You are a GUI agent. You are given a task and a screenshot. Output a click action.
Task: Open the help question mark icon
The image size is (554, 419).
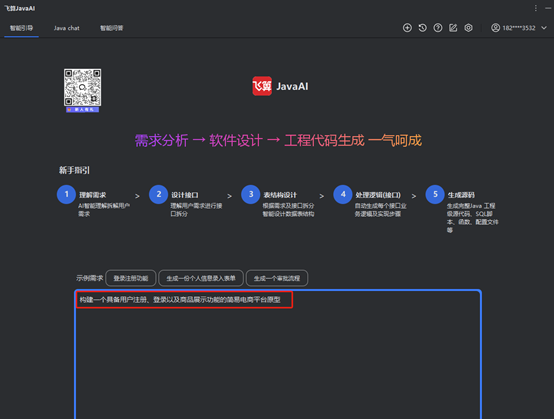click(438, 28)
